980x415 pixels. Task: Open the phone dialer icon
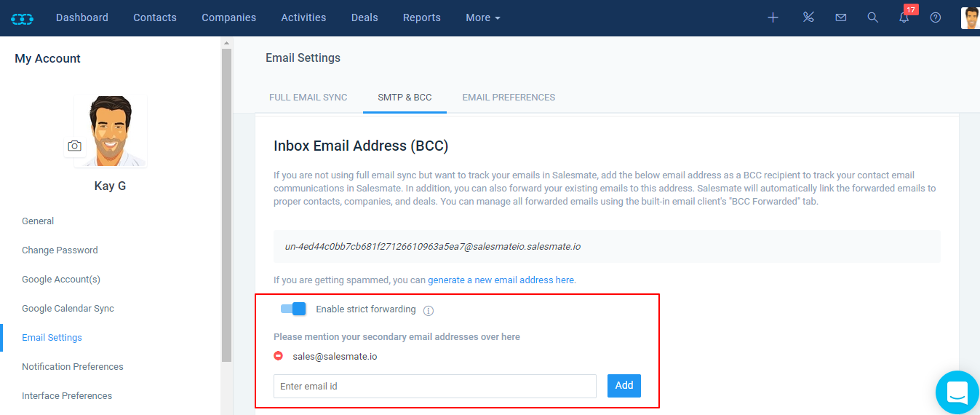pos(808,17)
